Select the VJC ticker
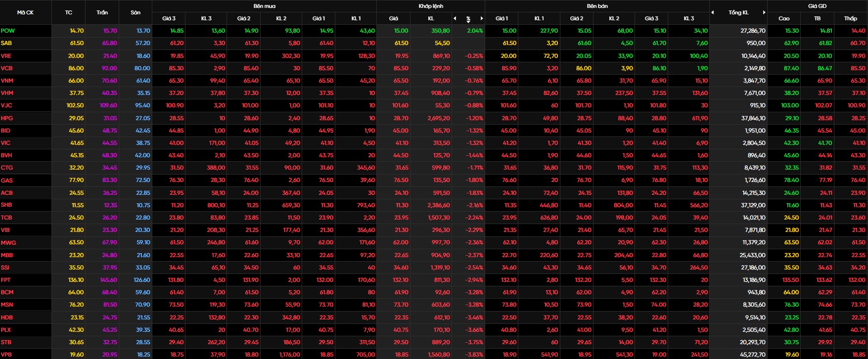 click(x=6, y=105)
